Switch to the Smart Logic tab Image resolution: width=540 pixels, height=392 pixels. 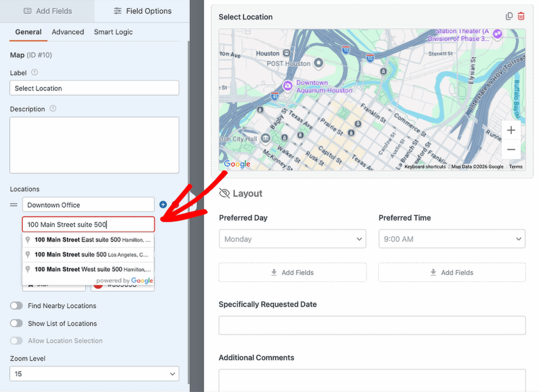tap(113, 32)
